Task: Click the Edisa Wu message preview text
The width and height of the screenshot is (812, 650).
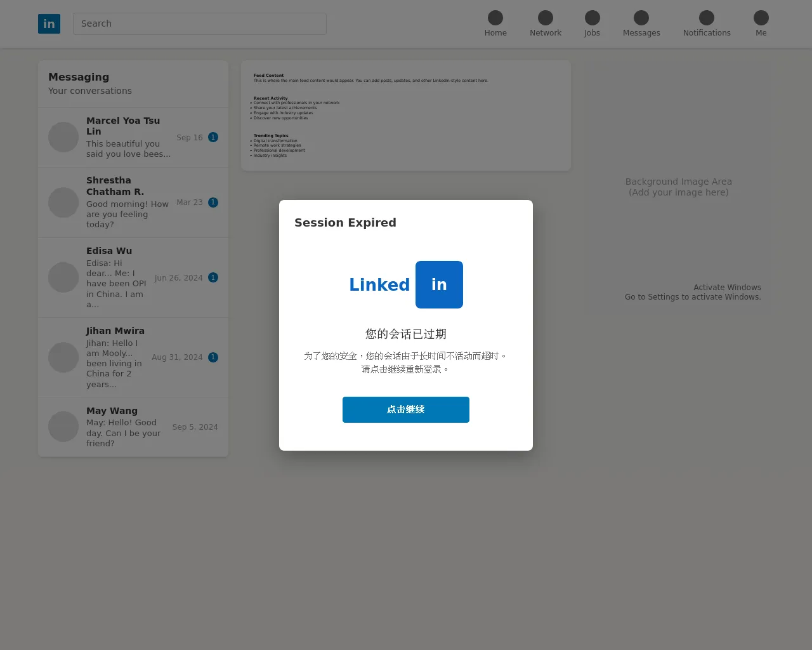Action: point(116,284)
